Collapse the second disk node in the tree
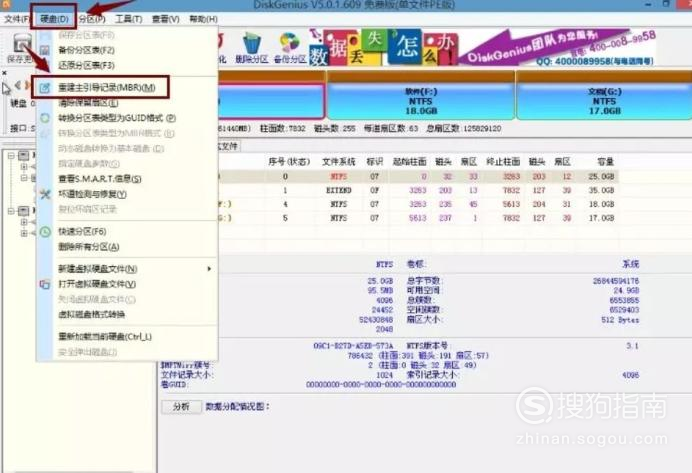This screenshot has width=692, height=473. (x=11, y=211)
